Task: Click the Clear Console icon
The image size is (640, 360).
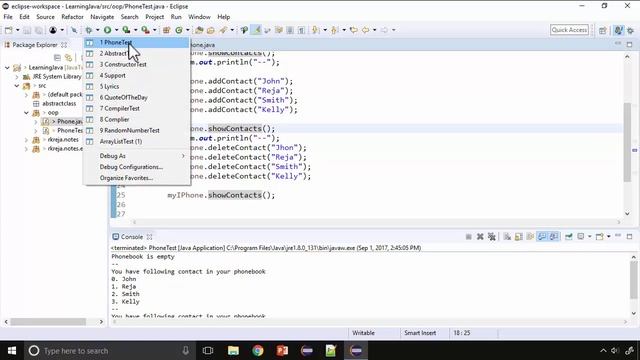Action: [x=507, y=237]
